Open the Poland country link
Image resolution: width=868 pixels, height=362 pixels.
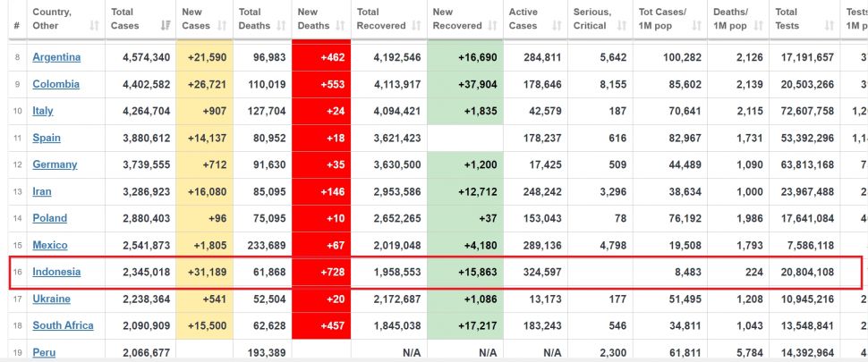[x=50, y=218]
